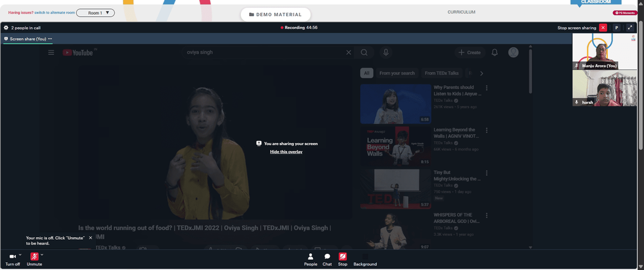Open YouTube hamburger menu icon
Image resolution: width=644 pixels, height=270 pixels.
pyautogui.click(x=51, y=52)
